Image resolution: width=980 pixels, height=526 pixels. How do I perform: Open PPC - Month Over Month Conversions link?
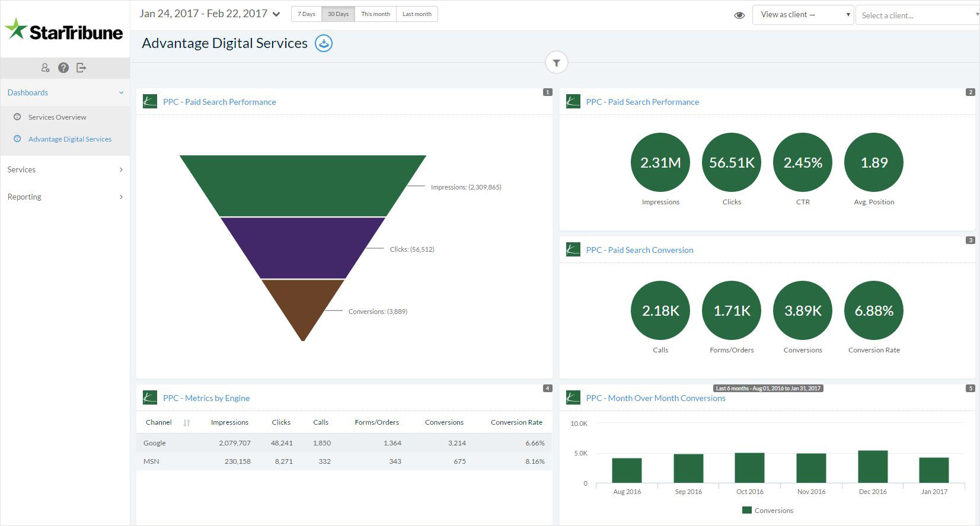coord(656,398)
